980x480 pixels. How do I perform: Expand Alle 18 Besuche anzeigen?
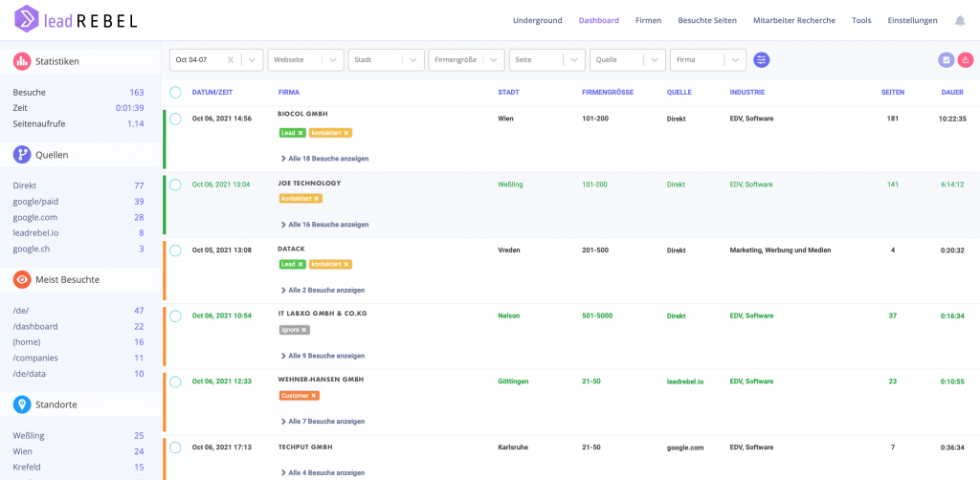pyautogui.click(x=325, y=159)
